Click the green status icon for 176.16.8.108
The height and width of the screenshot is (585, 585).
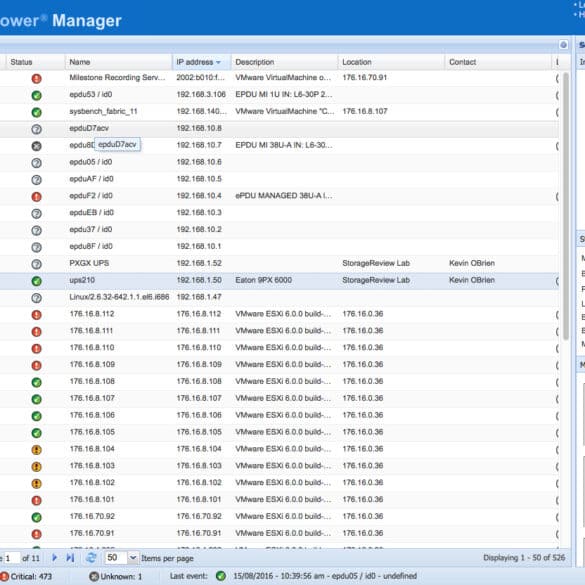click(37, 382)
